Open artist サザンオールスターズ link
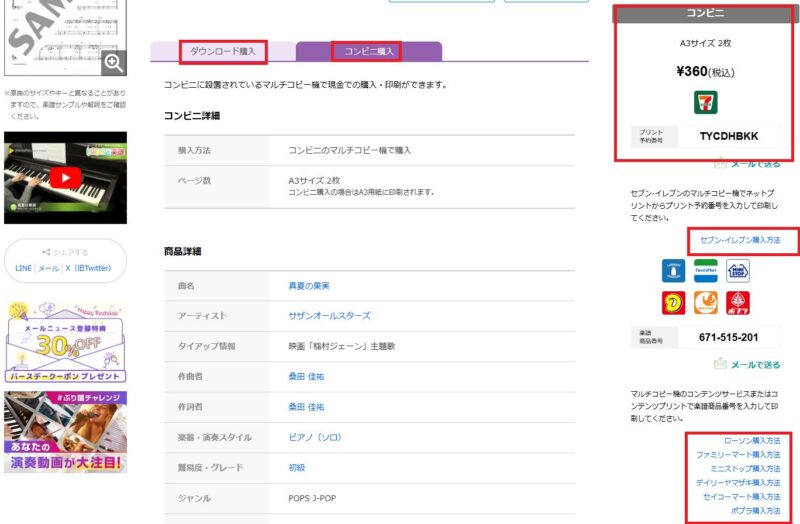This screenshot has width=800, height=524. pyautogui.click(x=329, y=316)
